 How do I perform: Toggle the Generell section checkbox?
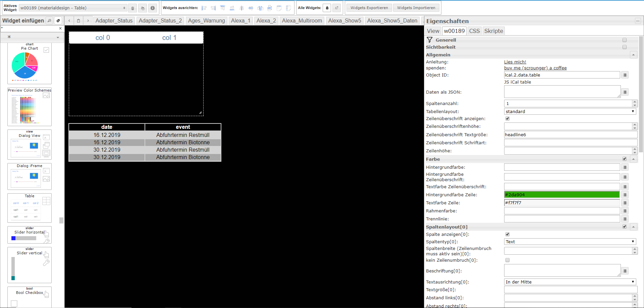point(625,40)
